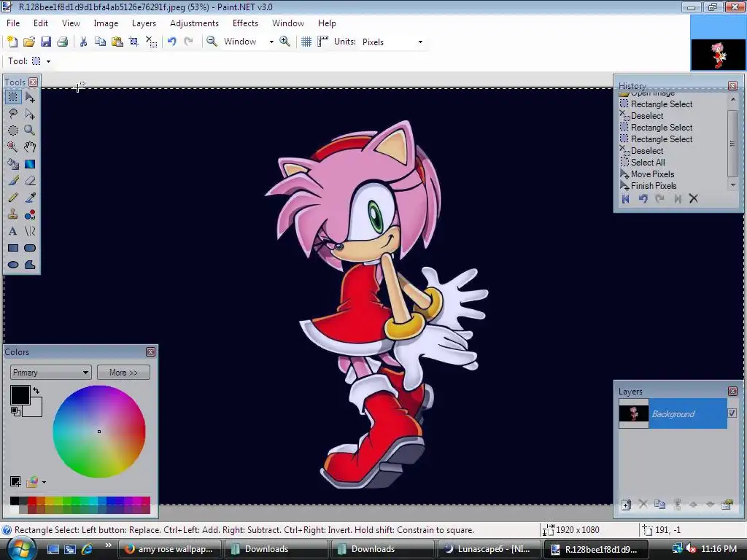The width and height of the screenshot is (747, 560).
Task: Click the Print toolbar icon
Action: coord(63,42)
